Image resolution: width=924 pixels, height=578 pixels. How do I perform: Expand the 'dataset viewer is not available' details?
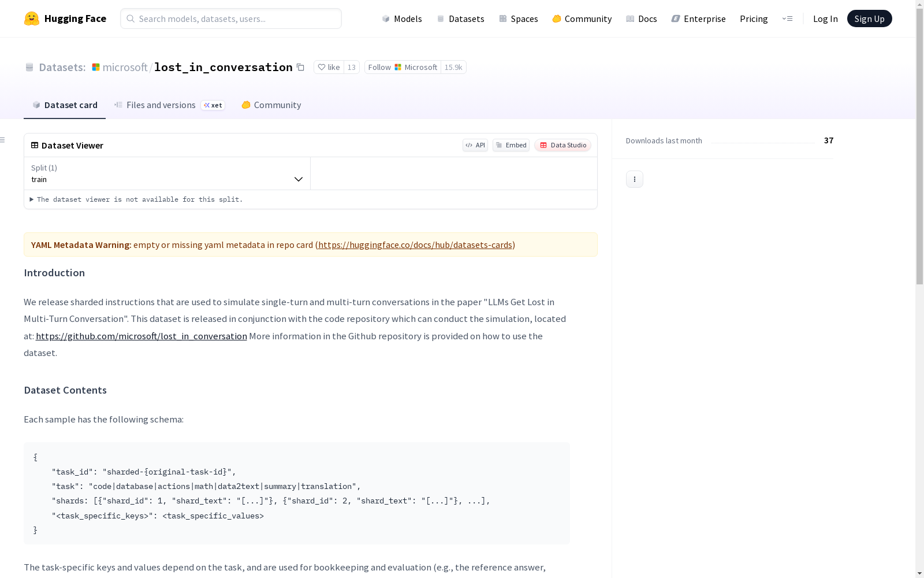click(x=136, y=199)
